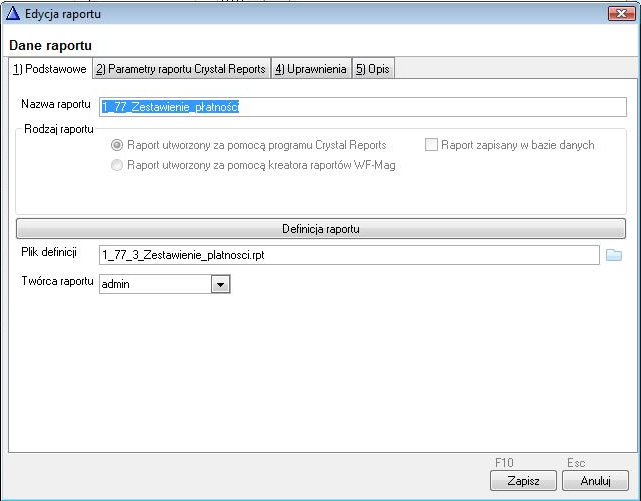Click the 'admin' combo box field
Viewport: 641px width, 501px height.
pyautogui.click(x=155, y=284)
